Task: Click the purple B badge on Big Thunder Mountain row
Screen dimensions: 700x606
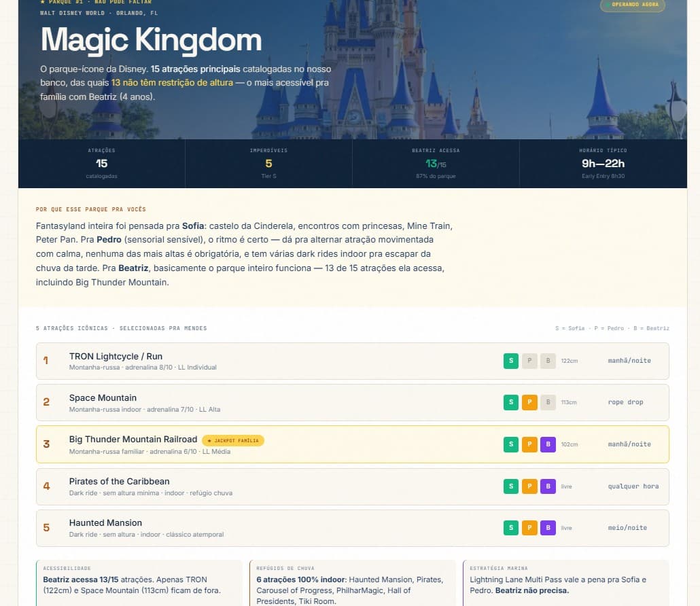Action: [548, 444]
